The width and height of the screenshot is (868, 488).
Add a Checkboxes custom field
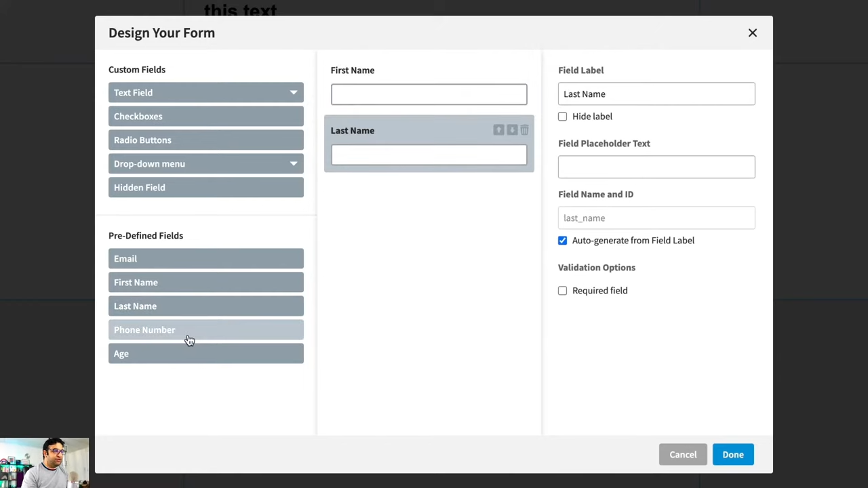205,117
